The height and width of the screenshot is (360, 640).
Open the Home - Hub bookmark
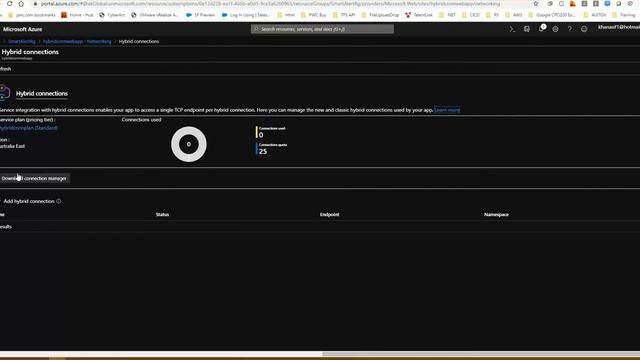pyautogui.click(x=77, y=15)
